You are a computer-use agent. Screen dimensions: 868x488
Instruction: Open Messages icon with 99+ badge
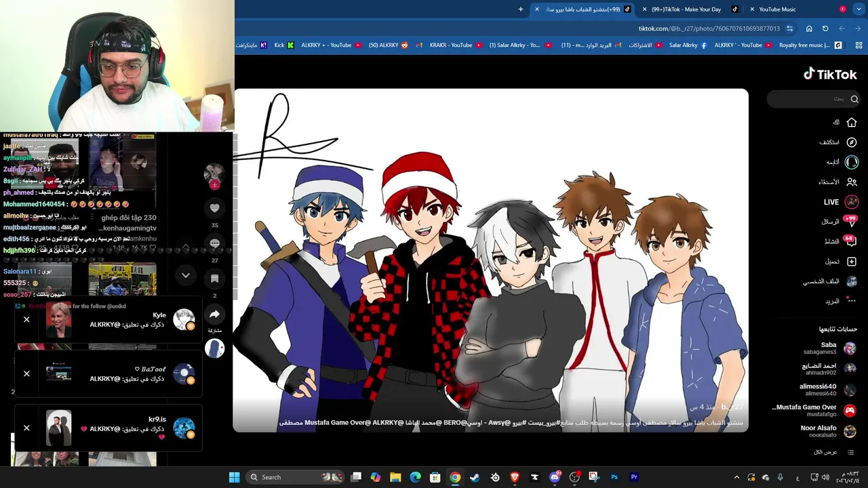[x=851, y=221]
